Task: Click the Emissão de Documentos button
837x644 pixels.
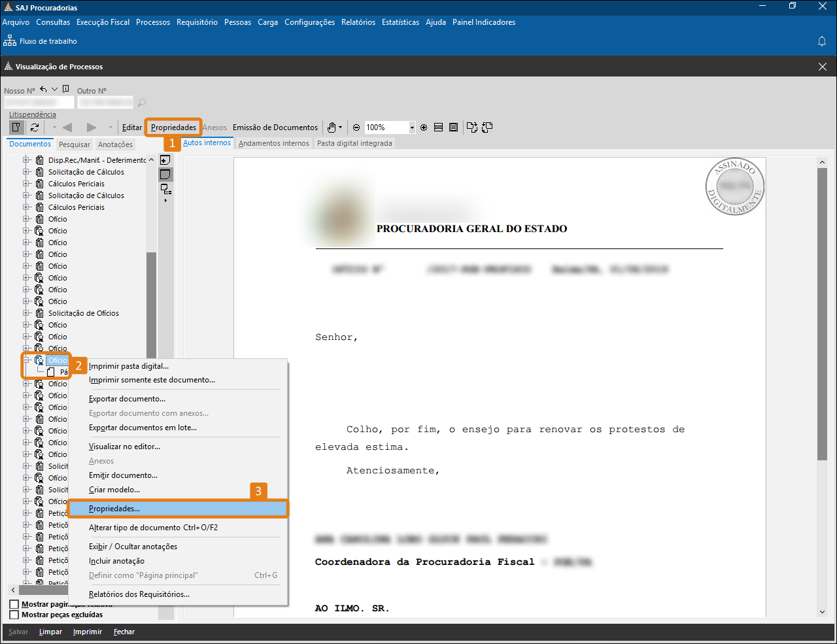Action: tap(275, 127)
